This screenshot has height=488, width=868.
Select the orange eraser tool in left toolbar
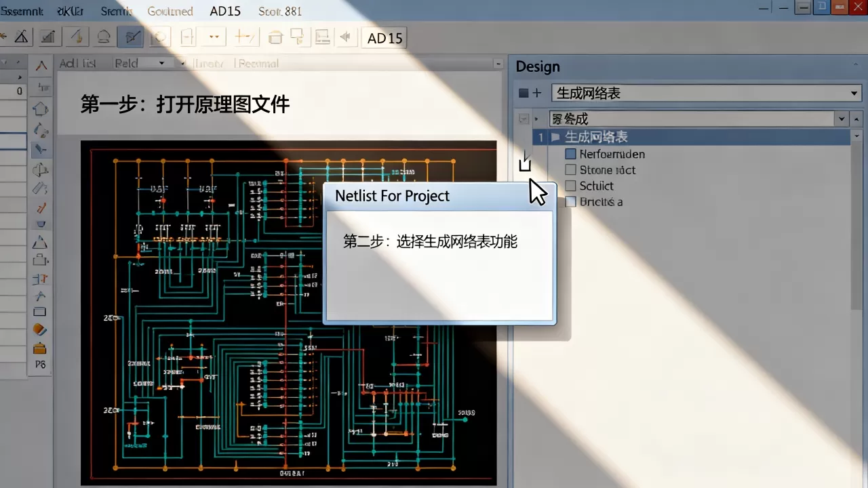coord(40,330)
